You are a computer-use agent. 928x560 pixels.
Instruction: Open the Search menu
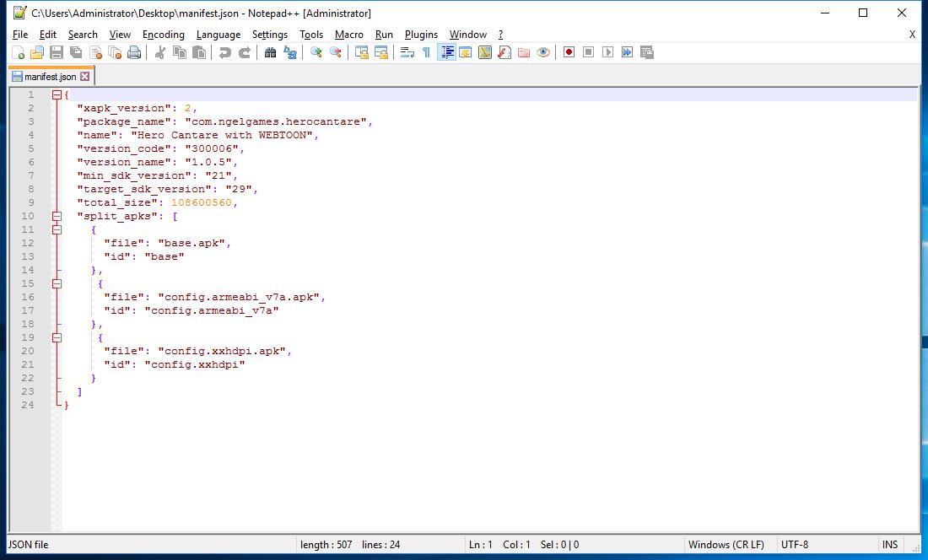(x=83, y=35)
